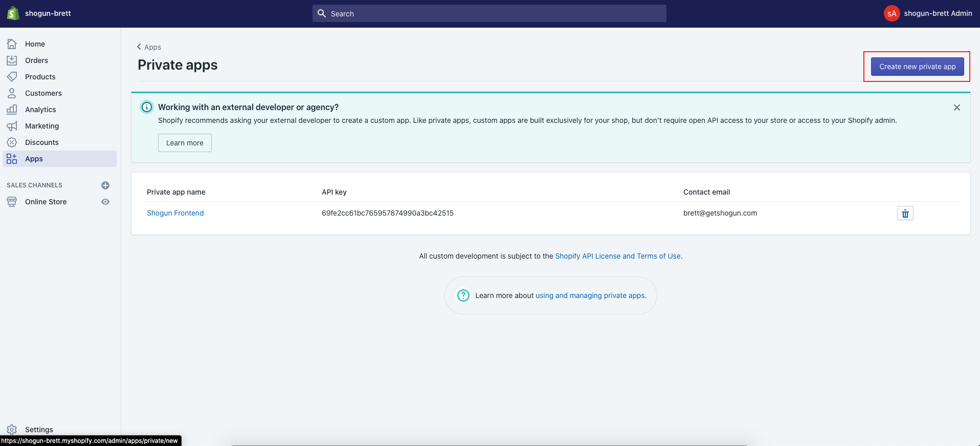The image size is (980, 446).
Task: Click the Home house icon
Action: [x=12, y=44]
